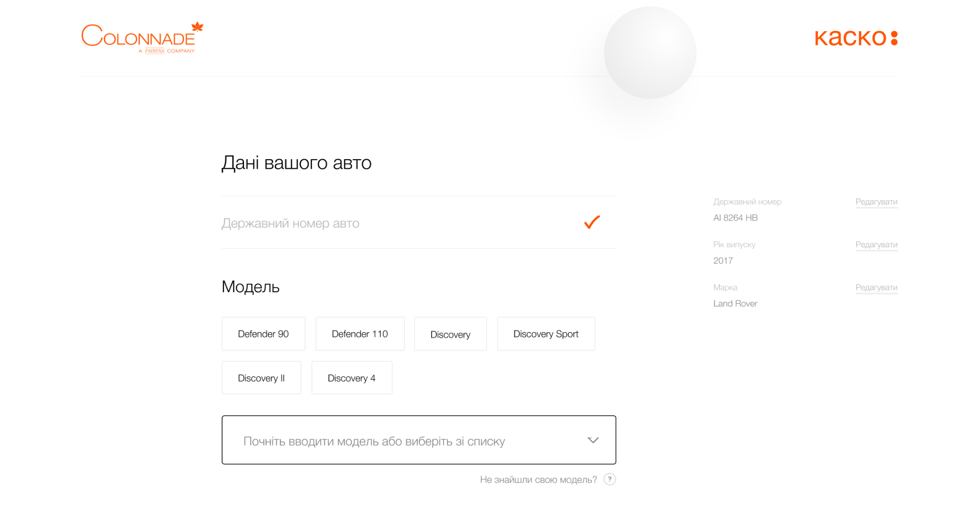Choose the Defender 110 model

point(360,334)
